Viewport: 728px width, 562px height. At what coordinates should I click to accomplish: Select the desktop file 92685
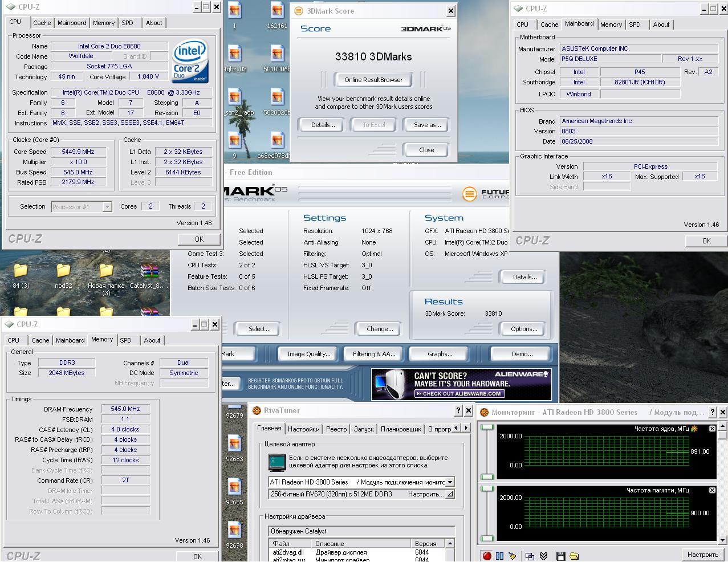tap(234, 492)
